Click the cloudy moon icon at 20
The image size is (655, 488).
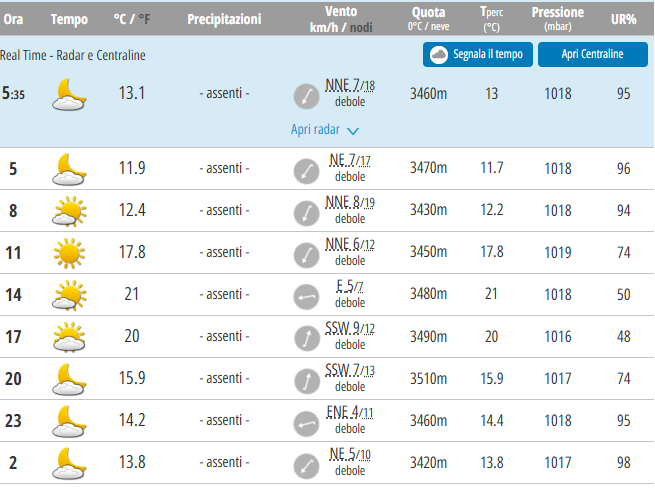pyautogui.click(x=69, y=379)
